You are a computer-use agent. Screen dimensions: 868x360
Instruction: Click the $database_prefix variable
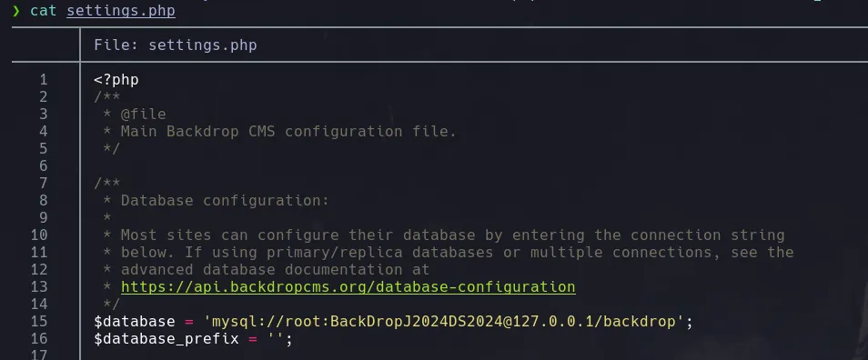[167, 338]
